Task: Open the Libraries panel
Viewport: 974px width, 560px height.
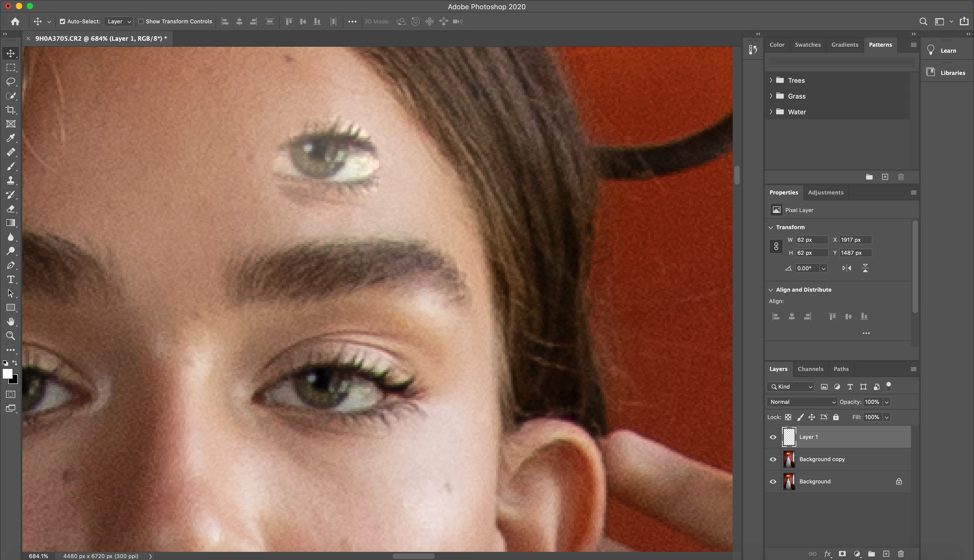Action: pos(947,73)
